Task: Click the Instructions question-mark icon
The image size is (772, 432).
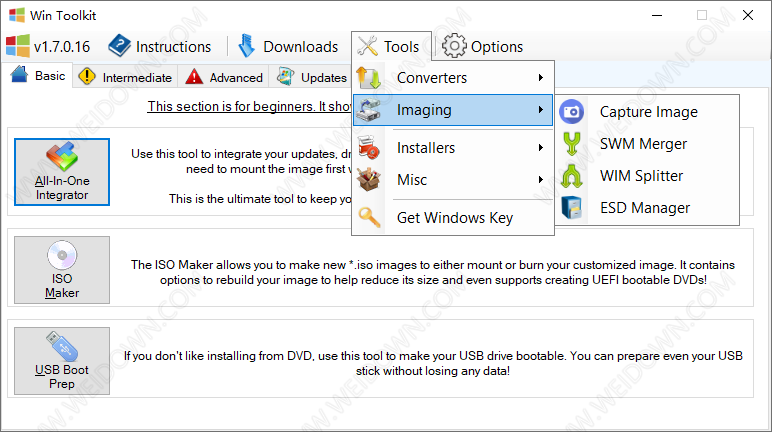Action: (x=120, y=46)
